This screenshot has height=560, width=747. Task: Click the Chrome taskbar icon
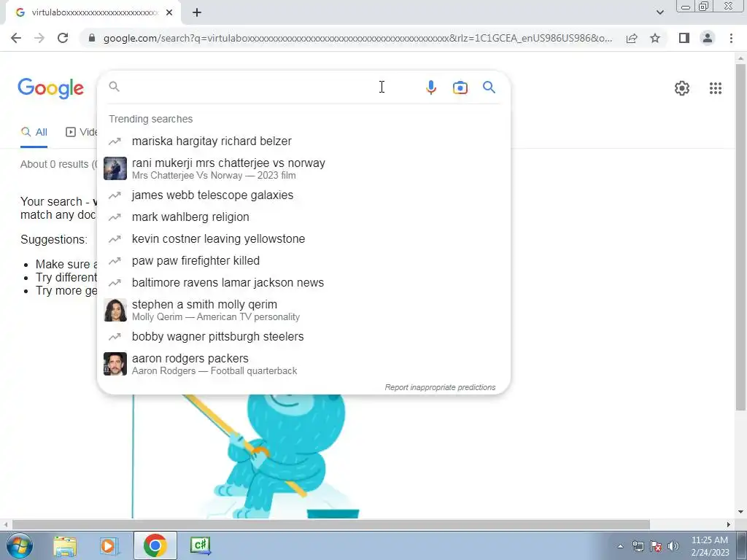coord(155,545)
